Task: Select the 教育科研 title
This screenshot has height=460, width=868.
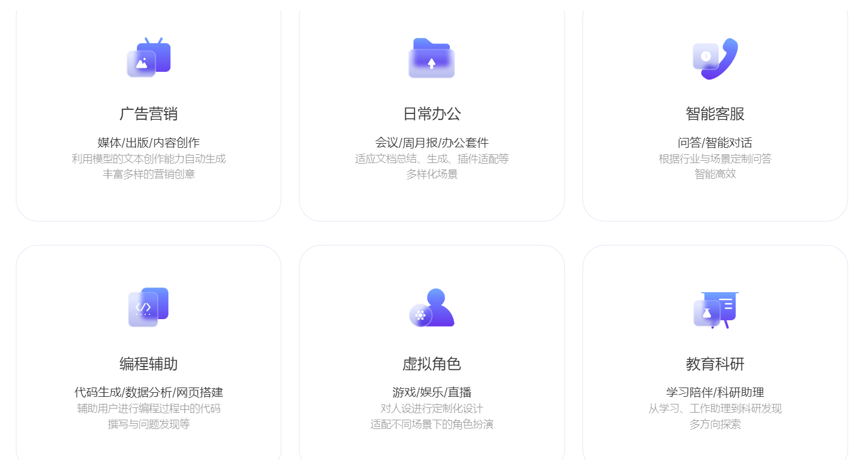Action: tap(715, 364)
